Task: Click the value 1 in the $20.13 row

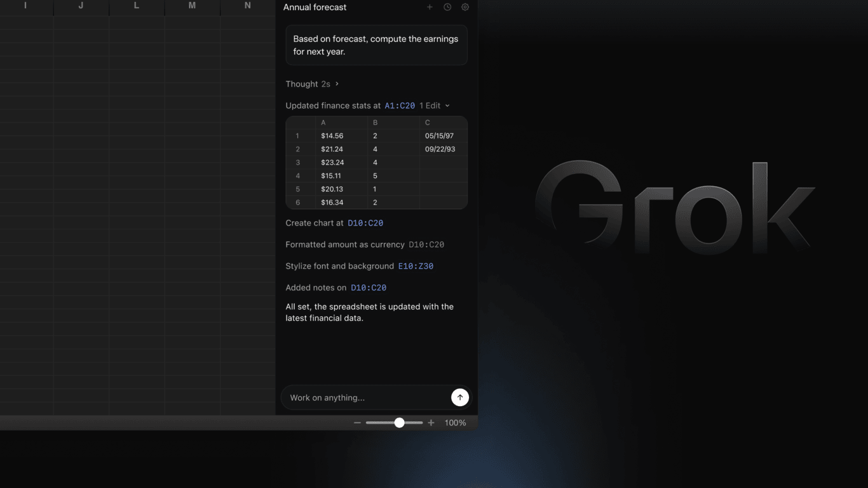Action: (393, 189)
